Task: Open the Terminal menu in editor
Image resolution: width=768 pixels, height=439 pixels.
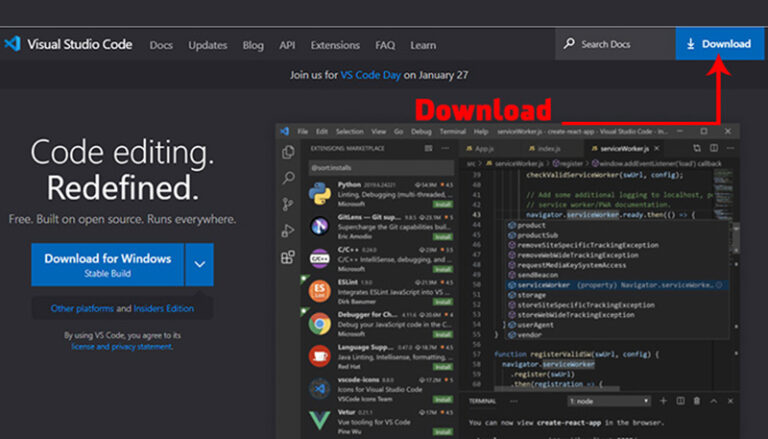Action: click(453, 132)
